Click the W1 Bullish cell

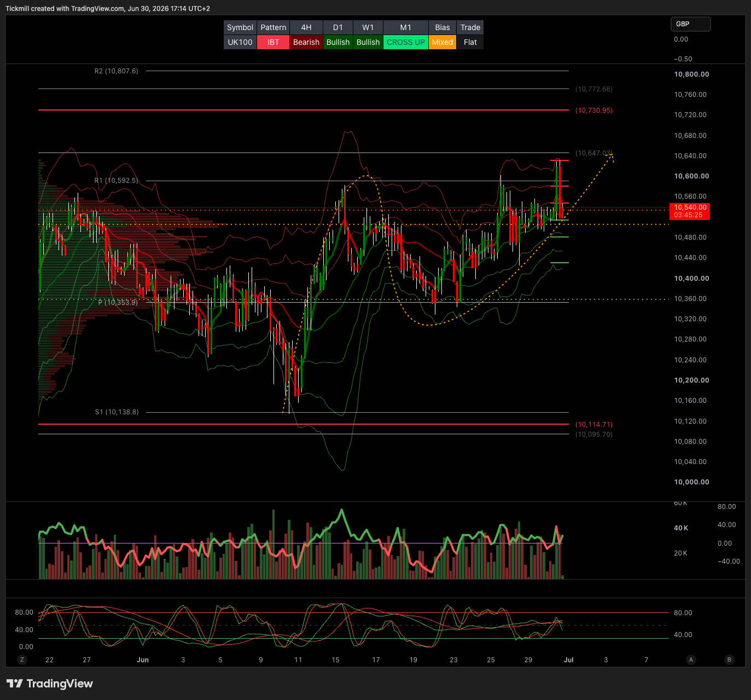pyautogui.click(x=368, y=42)
